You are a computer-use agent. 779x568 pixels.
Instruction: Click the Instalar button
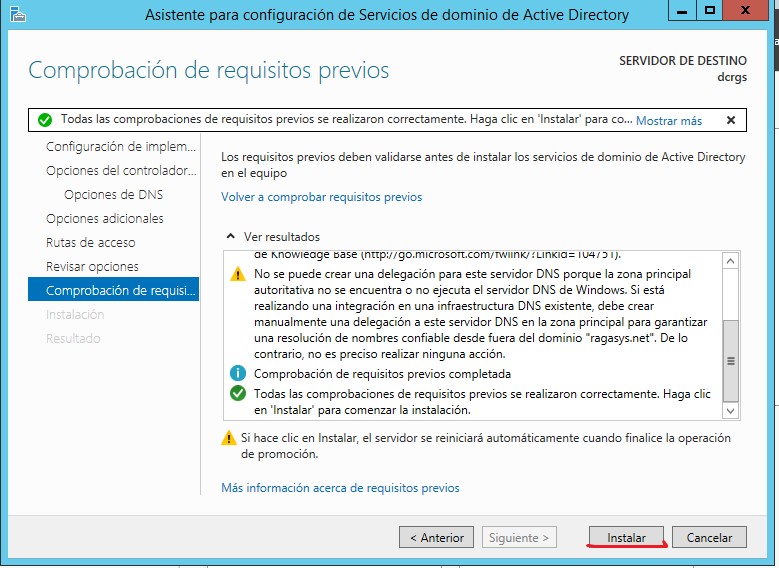tap(626, 537)
